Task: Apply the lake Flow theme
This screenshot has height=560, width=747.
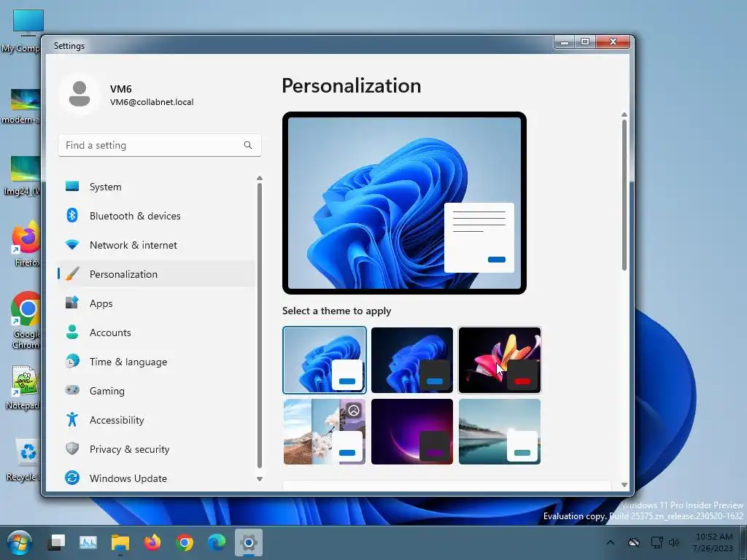Action: click(500, 432)
